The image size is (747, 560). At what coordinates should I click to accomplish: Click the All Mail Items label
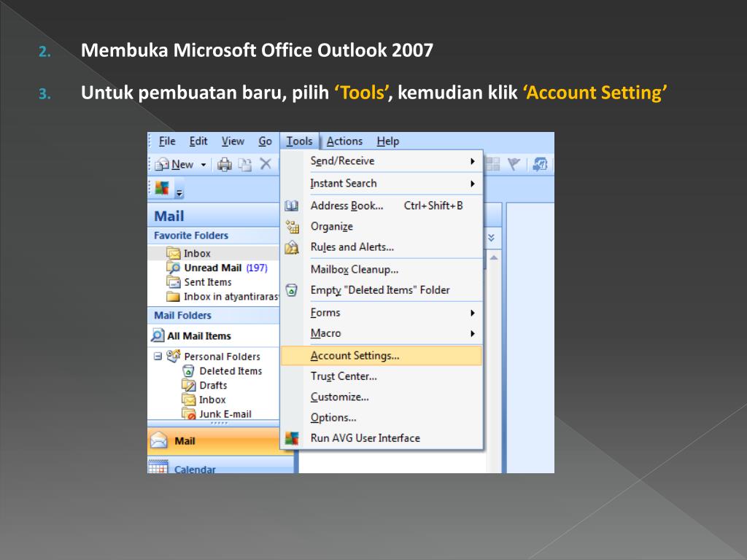pos(199,336)
